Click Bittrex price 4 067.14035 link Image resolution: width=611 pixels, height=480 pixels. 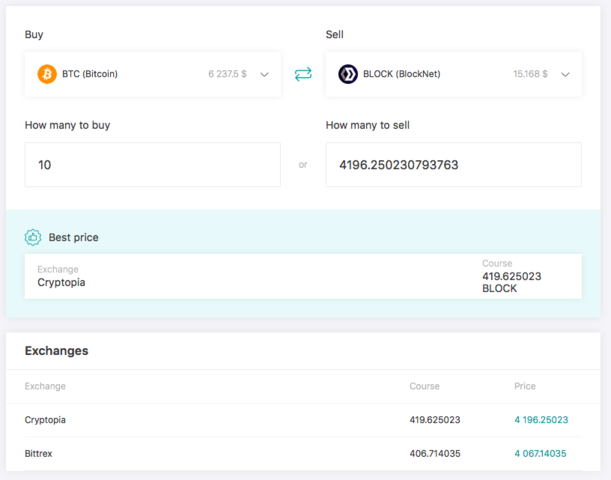(540, 454)
